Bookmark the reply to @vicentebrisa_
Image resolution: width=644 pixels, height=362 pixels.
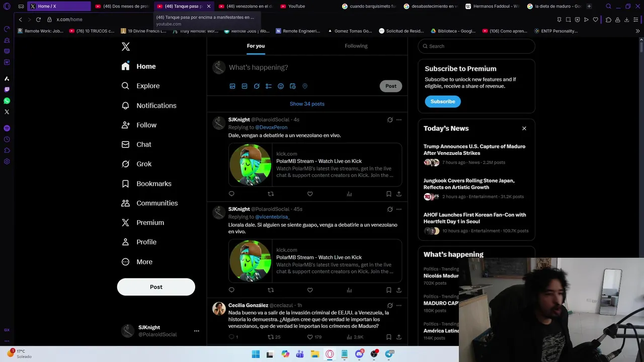[x=388, y=290]
